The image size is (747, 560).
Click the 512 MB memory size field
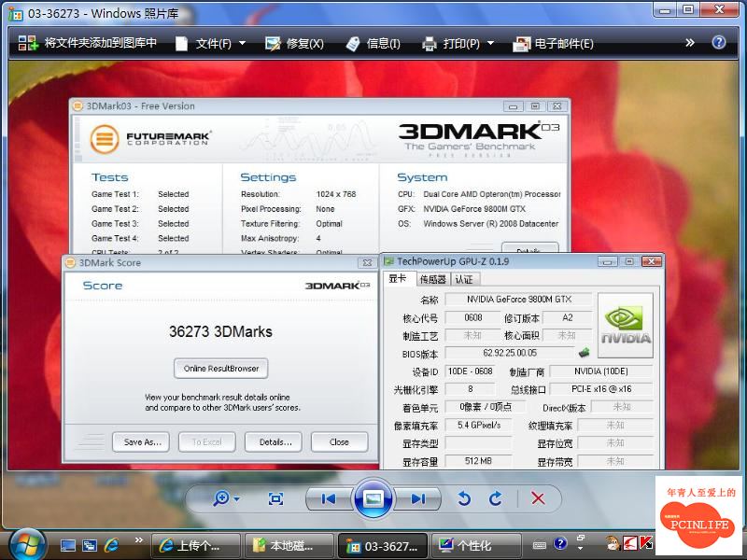pos(478,461)
